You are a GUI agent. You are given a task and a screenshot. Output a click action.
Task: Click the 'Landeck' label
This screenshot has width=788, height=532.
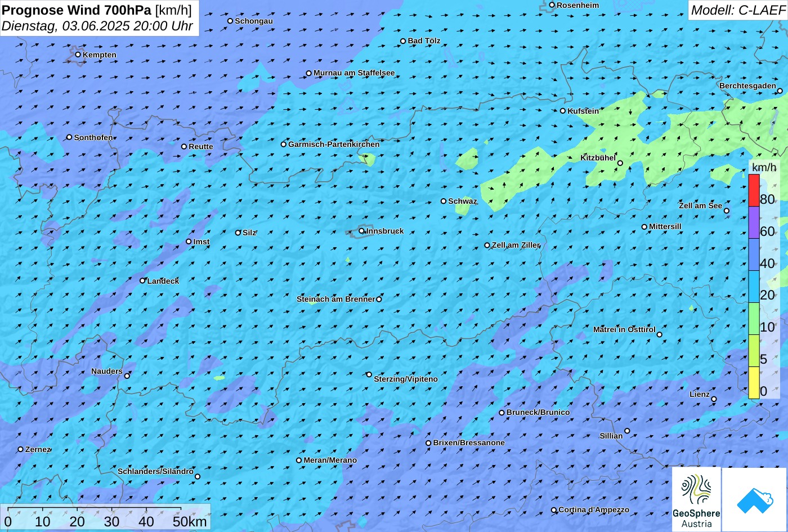click(x=163, y=281)
